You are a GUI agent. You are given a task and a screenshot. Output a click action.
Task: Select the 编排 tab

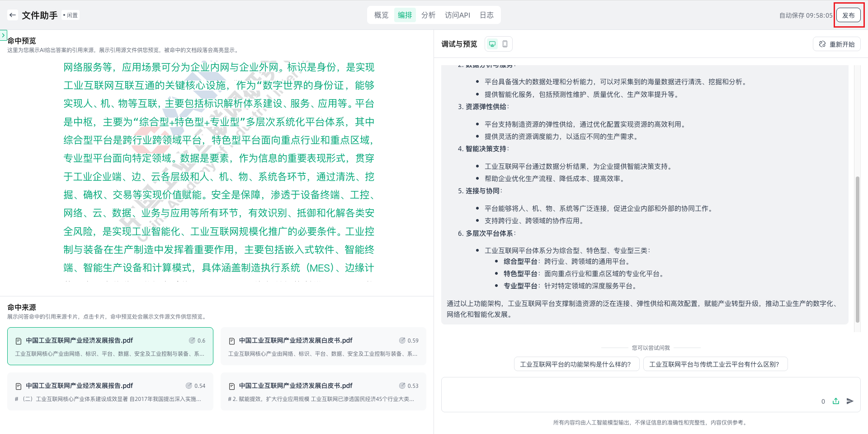point(405,15)
